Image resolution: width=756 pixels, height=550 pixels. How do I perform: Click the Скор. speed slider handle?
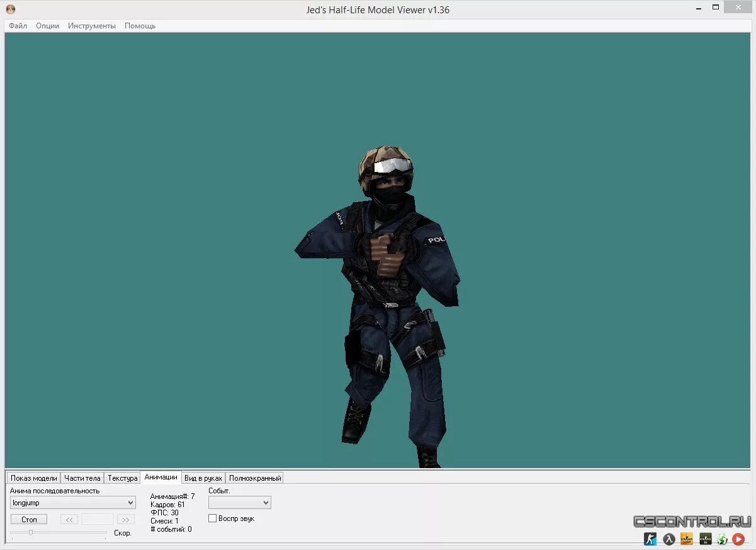[x=30, y=533]
